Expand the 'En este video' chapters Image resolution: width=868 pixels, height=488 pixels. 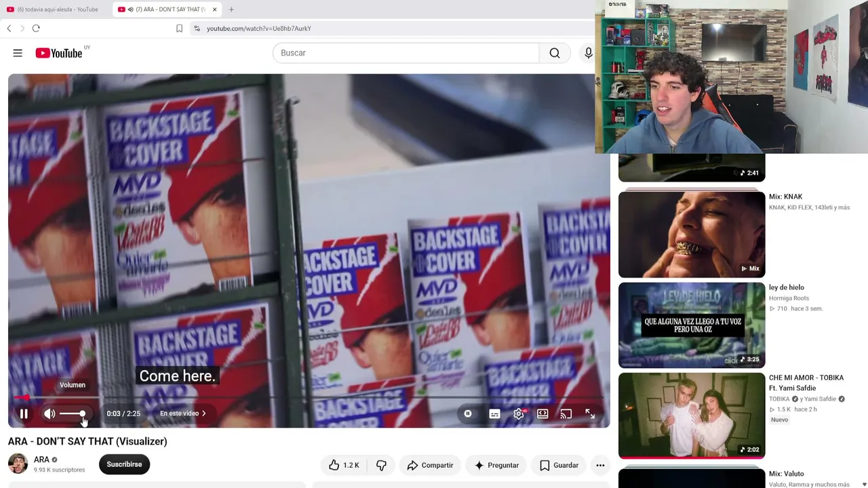click(x=183, y=413)
